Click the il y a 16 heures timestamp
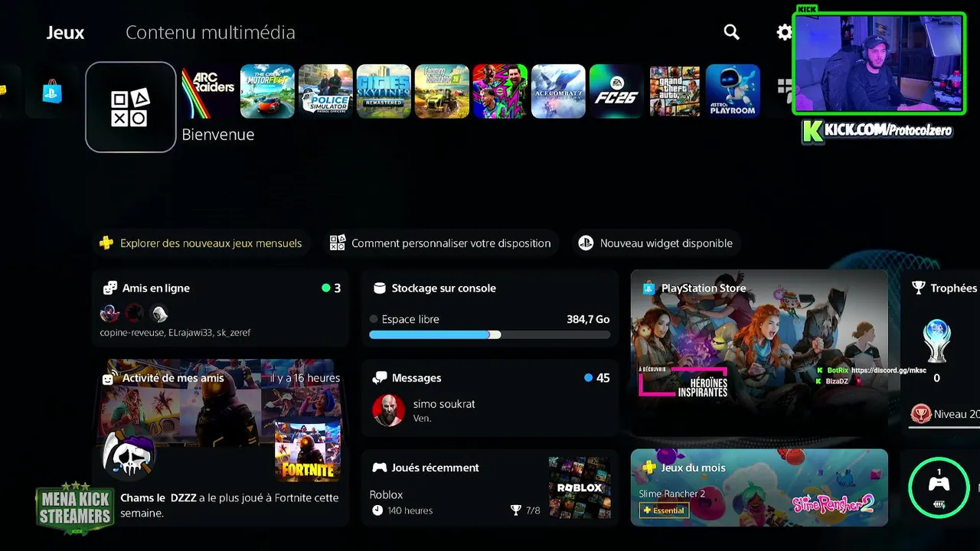 point(305,378)
